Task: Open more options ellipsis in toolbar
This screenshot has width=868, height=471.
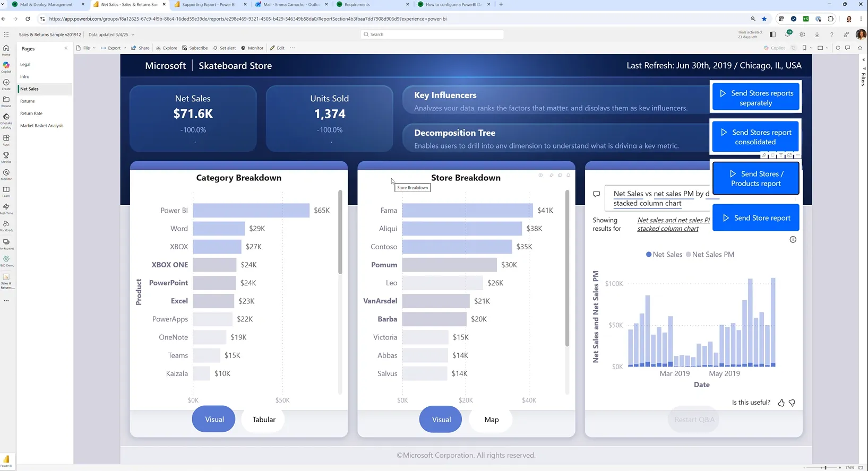Action: [x=292, y=48]
